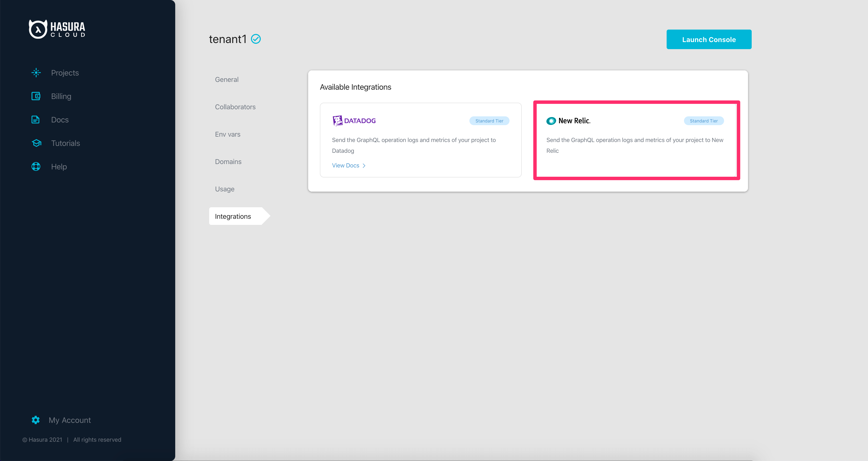This screenshot has width=868, height=461.
Task: Click the Projects sidebar icon
Action: [36, 73]
